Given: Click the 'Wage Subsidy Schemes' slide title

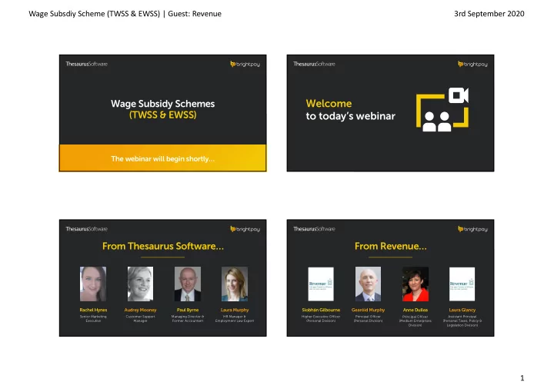Looking at the screenshot, I should [163, 104].
